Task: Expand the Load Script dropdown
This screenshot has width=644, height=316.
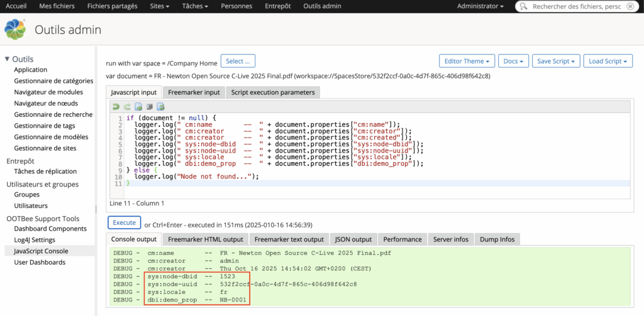Action: (608, 61)
